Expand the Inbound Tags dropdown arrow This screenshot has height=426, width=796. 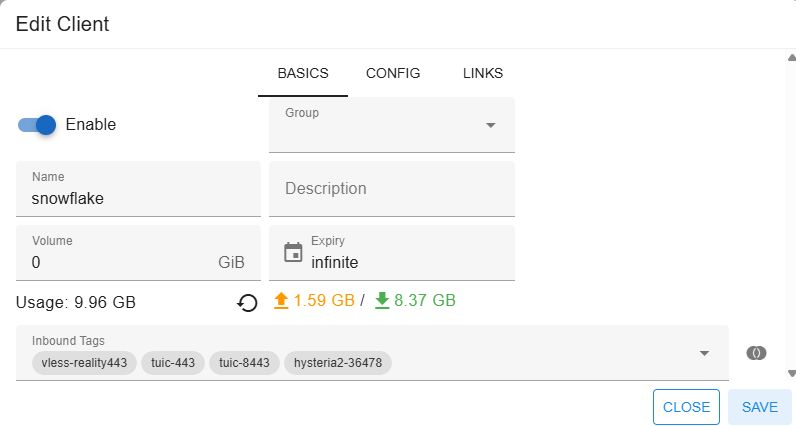(704, 353)
